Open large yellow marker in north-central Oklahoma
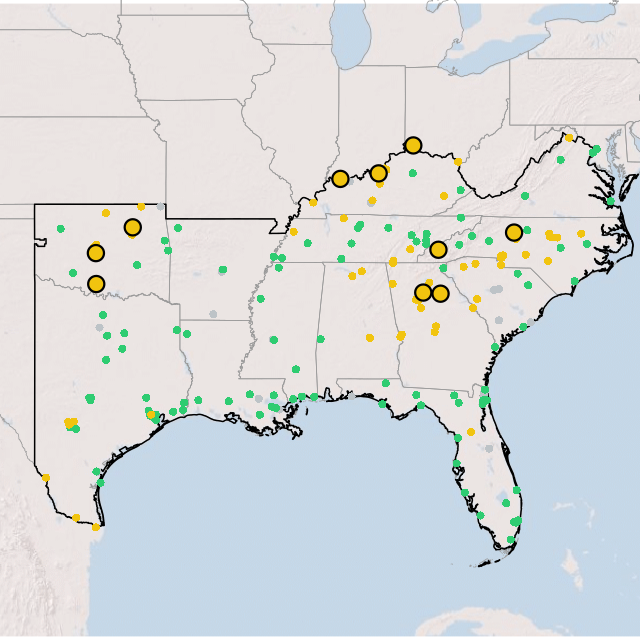This screenshot has height=640, width=640. [133, 227]
